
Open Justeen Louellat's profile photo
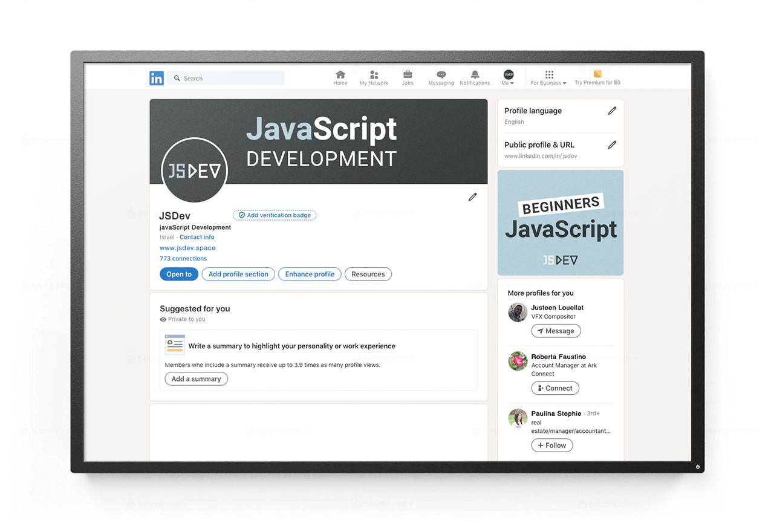[x=518, y=313]
